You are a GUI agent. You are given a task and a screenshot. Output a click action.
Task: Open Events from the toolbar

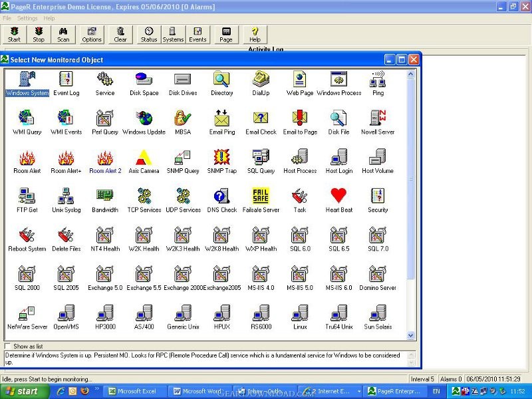point(198,35)
